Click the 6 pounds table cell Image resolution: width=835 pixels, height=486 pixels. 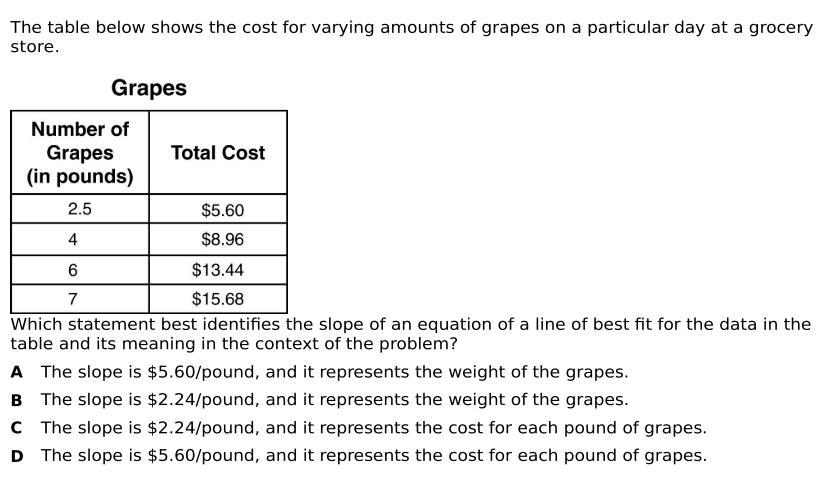coord(80,270)
